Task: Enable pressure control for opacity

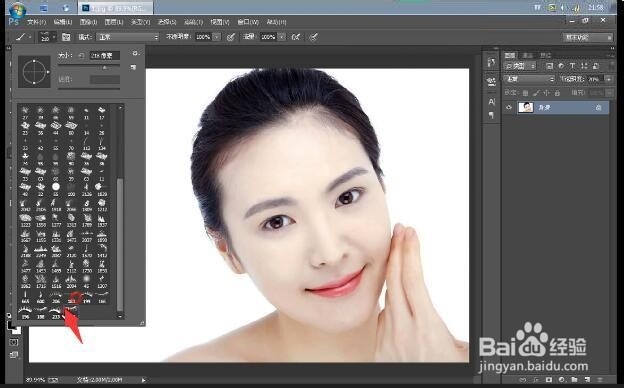Action: coord(230,37)
